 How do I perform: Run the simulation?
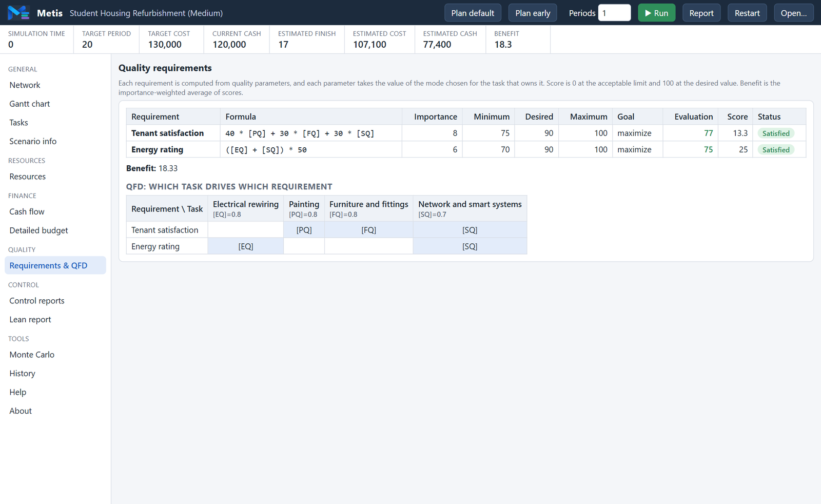[x=657, y=13]
